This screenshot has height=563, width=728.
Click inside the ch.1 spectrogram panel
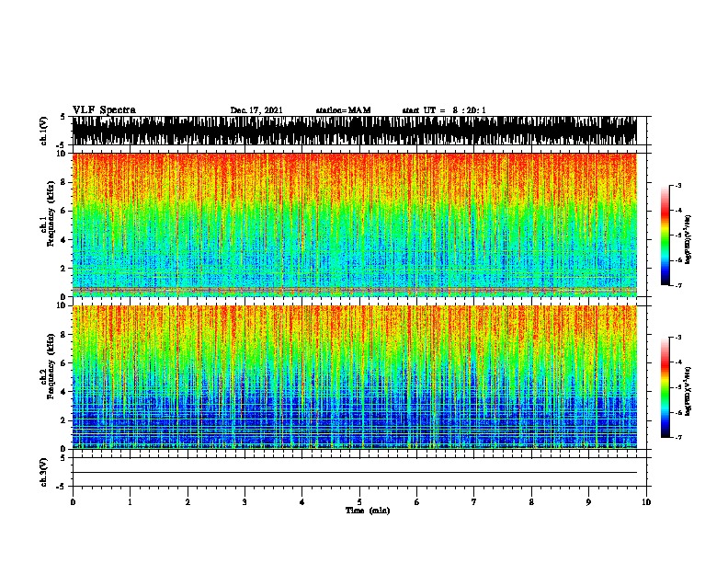pos(354,224)
